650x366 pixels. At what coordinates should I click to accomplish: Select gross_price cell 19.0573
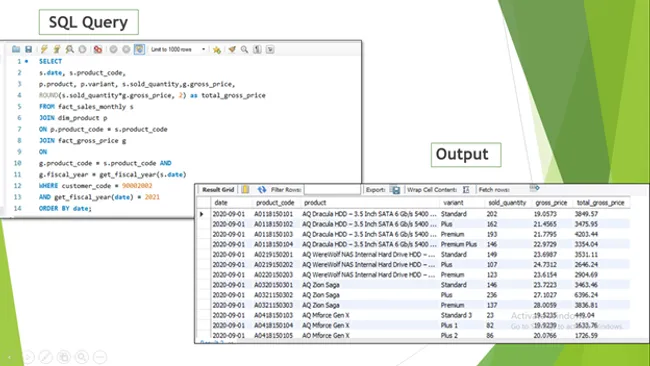[x=545, y=214]
